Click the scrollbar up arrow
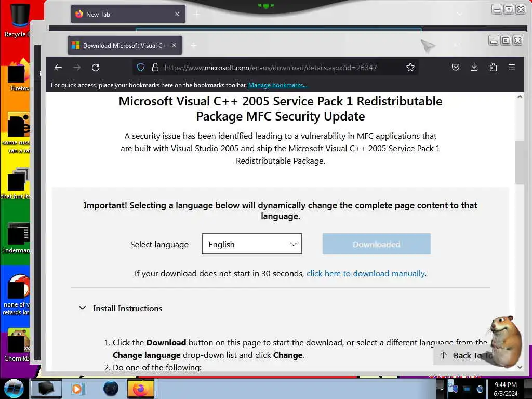This screenshot has width=532, height=399. click(520, 97)
